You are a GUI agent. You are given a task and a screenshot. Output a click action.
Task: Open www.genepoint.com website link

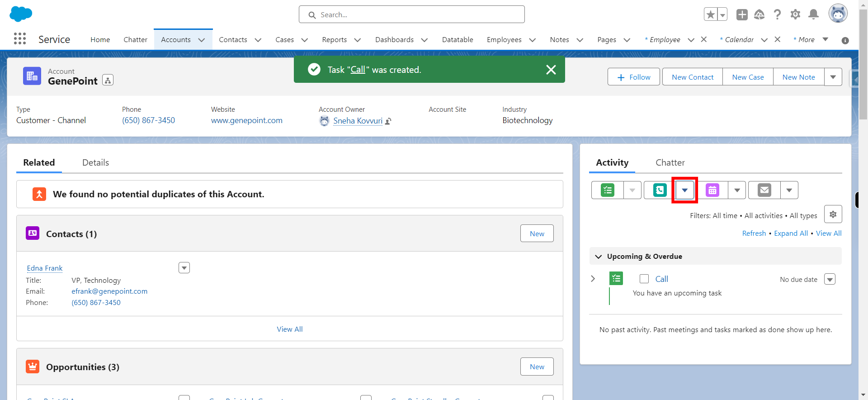click(x=246, y=120)
